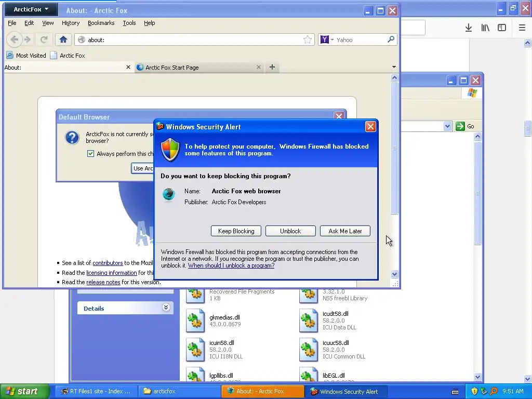Image resolution: width=532 pixels, height=399 pixels.
Task: Toggle Always perform this check checkbox
Action: point(90,153)
